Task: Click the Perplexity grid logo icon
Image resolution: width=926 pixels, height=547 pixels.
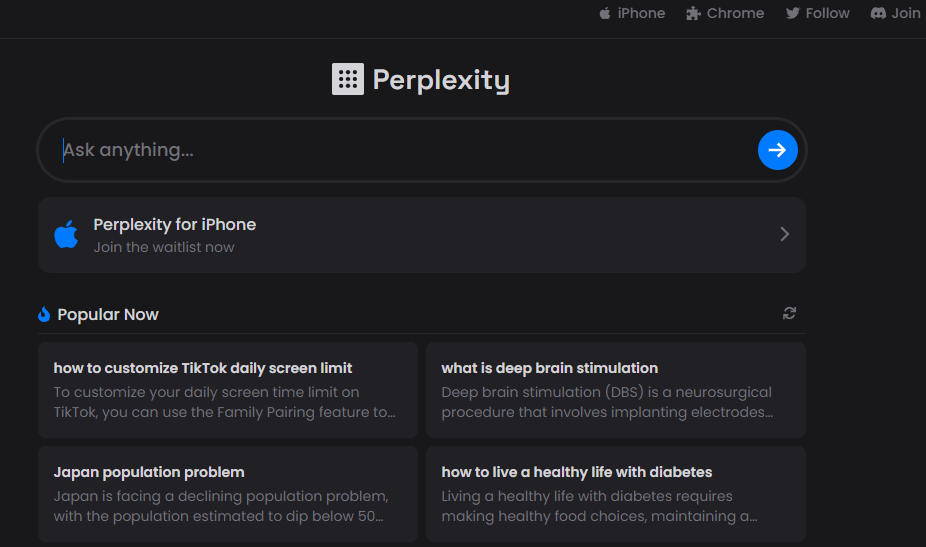Action: click(x=348, y=79)
